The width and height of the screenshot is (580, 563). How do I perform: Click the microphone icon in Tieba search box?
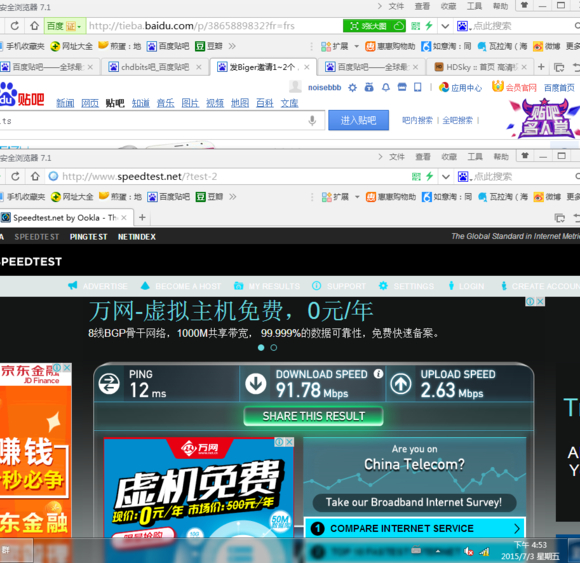[x=312, y=121]
